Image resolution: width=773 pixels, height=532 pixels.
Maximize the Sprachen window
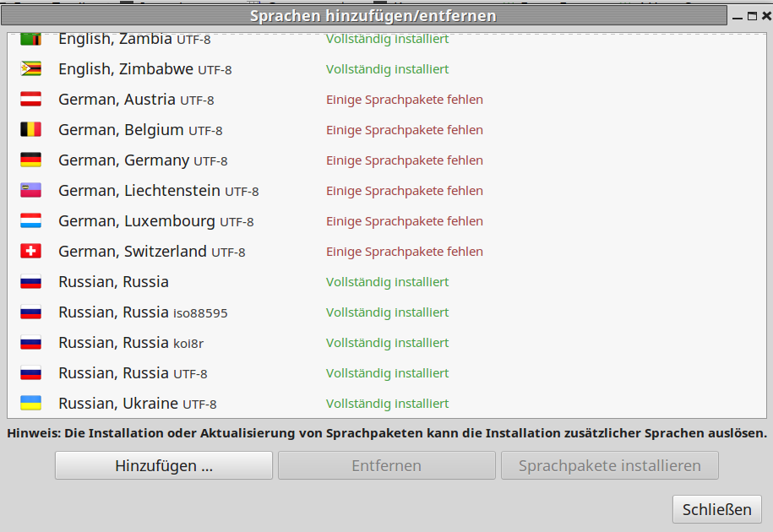pyautogui.click(x=752, y=16)
